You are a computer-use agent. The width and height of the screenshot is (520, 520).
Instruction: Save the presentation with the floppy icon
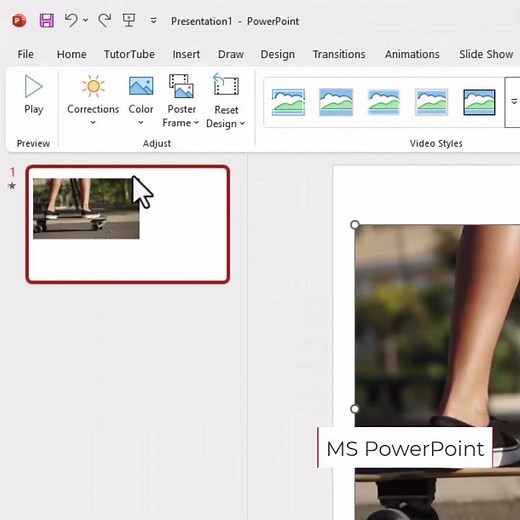tap(47, 21)
